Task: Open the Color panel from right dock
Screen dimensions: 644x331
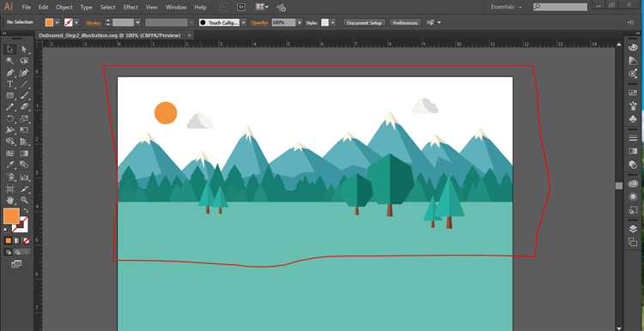Action: pyautogui.click(x=633, y=47)
